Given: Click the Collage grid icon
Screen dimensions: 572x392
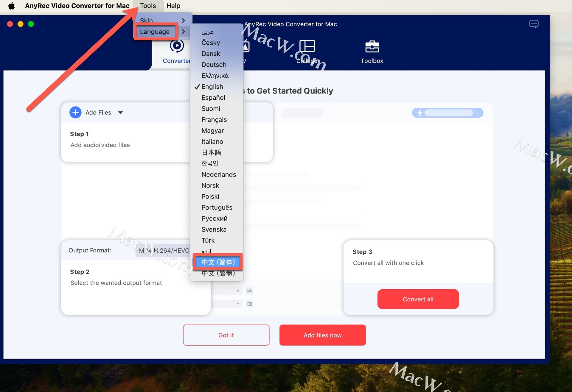Looking at the screenshot, I should tap(307, 46).
